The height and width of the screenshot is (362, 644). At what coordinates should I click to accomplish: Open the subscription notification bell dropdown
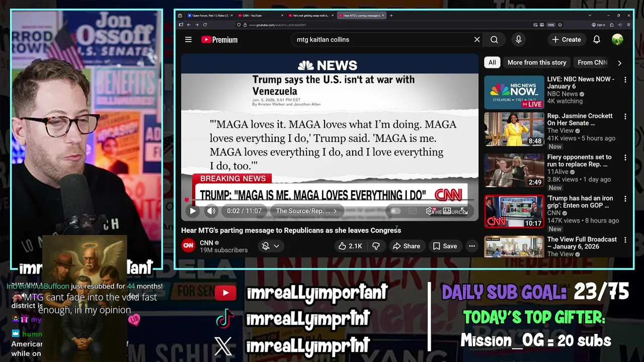[270, 246]
